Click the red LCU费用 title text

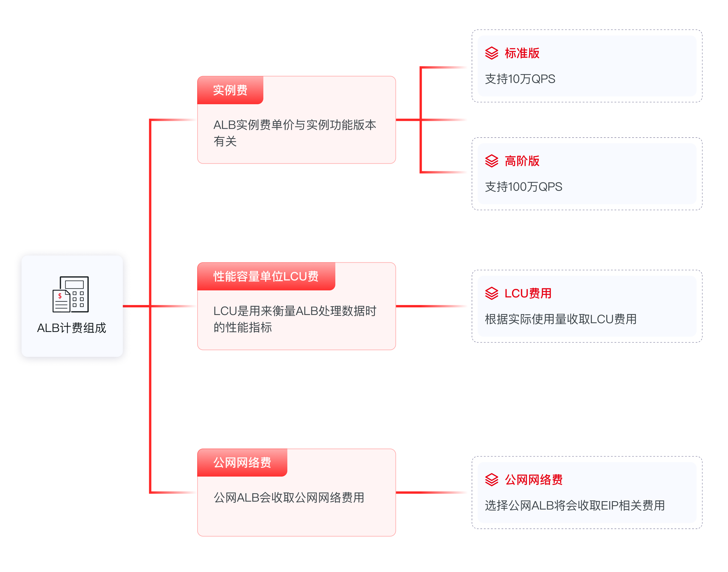click(x=528, y=293)
